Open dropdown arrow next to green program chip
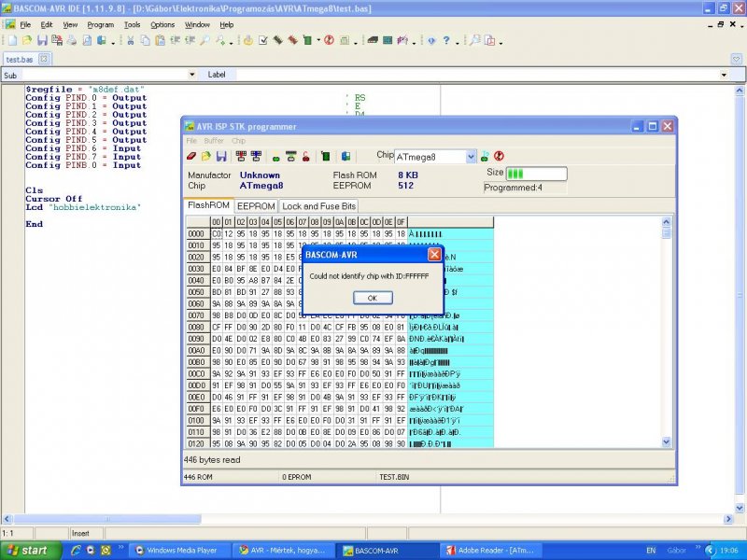 tap(318, 41)
